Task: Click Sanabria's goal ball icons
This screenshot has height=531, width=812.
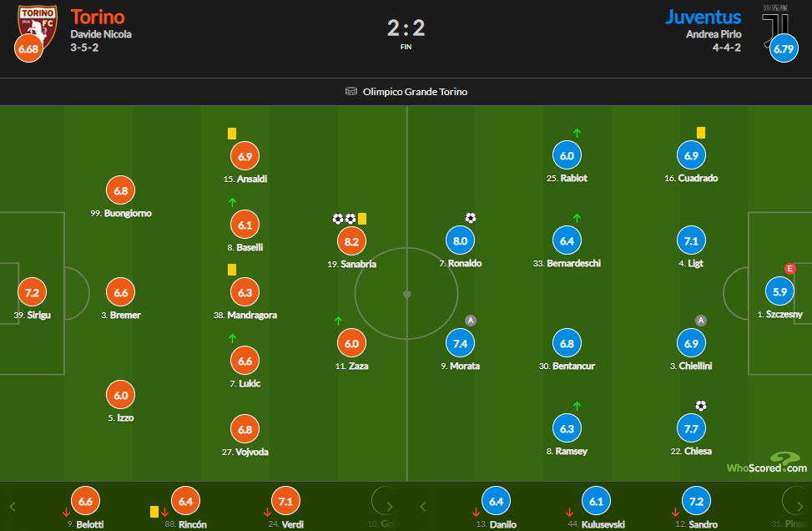Action: [345, 219]
